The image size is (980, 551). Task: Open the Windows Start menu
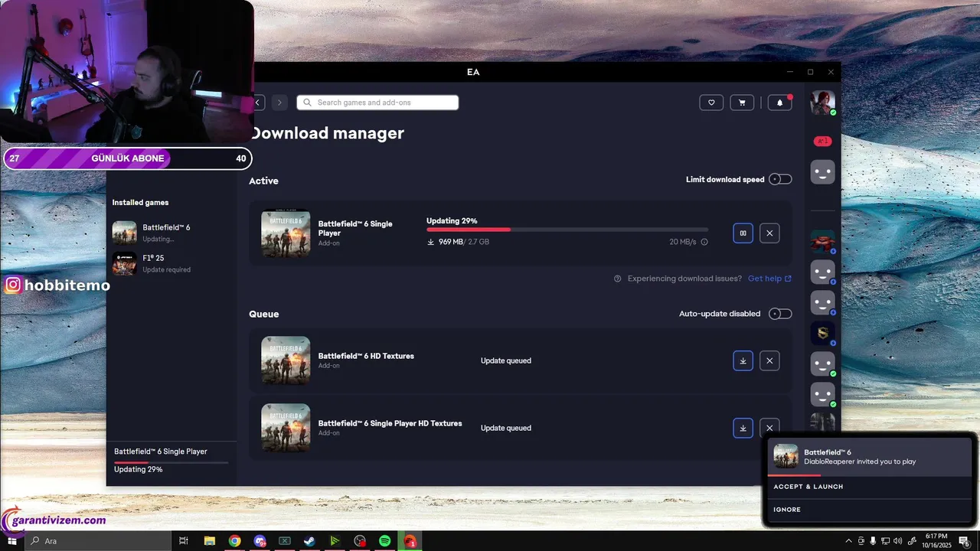[11, 541]
